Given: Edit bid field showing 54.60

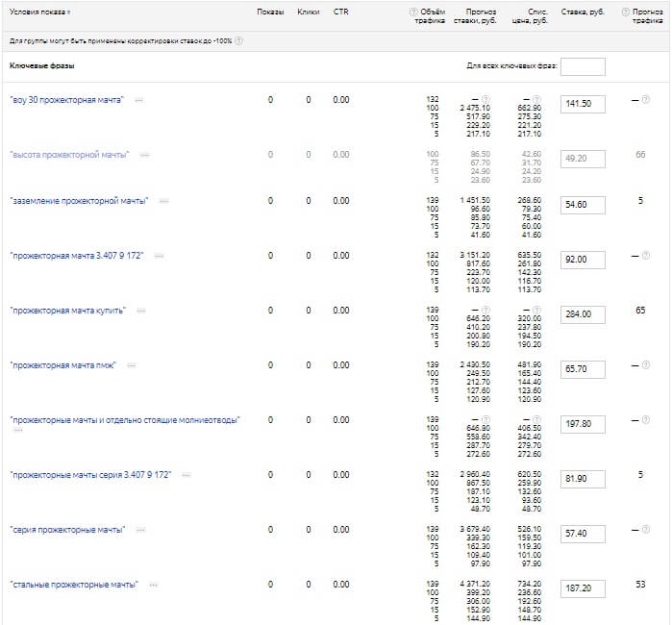Looking at the screenshot, I should (x=583, y=205).
